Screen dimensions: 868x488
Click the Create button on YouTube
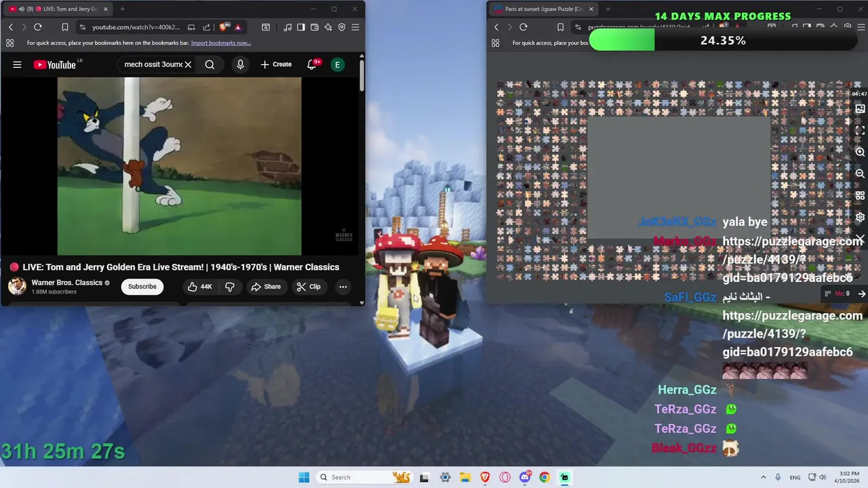pos(276,64)
